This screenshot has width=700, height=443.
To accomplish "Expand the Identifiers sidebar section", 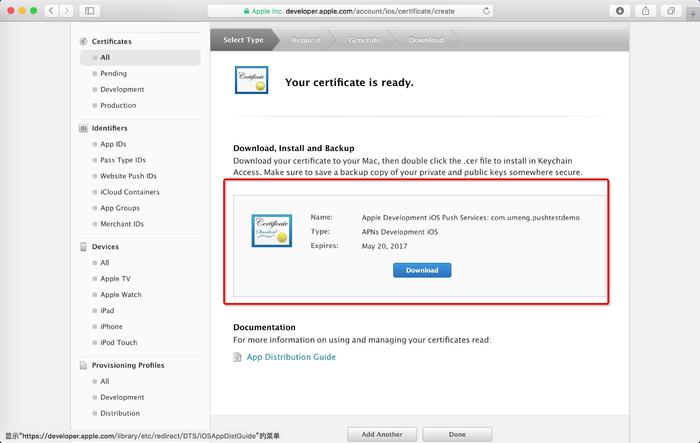I will click(x=109, y=128).
